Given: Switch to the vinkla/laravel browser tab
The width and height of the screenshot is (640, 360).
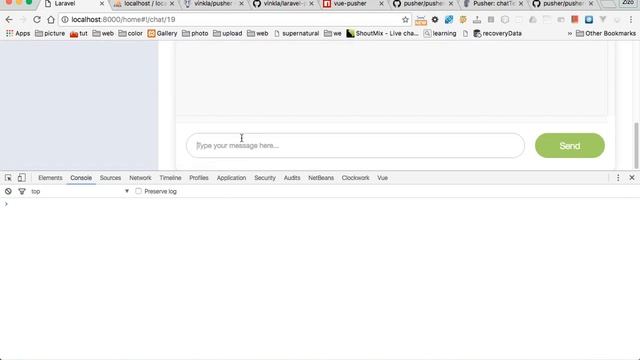Looking at the screenshot, I should (284, 4).
